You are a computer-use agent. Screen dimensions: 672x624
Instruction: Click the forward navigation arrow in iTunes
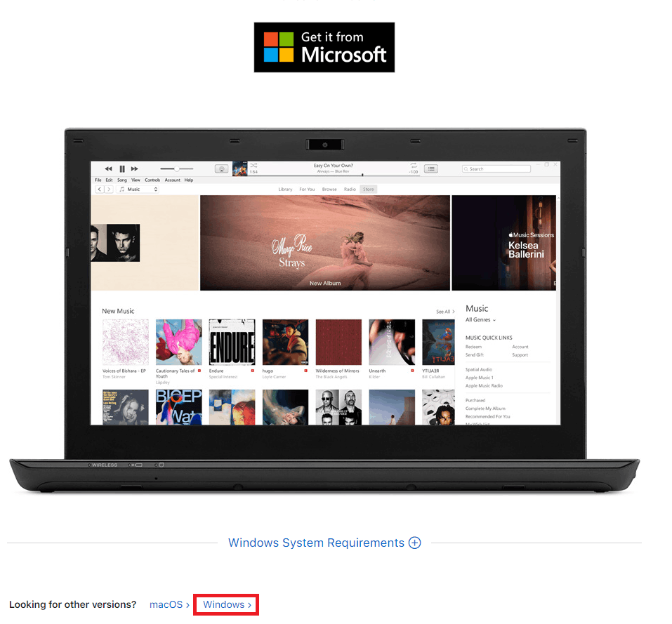coord(109,189)
